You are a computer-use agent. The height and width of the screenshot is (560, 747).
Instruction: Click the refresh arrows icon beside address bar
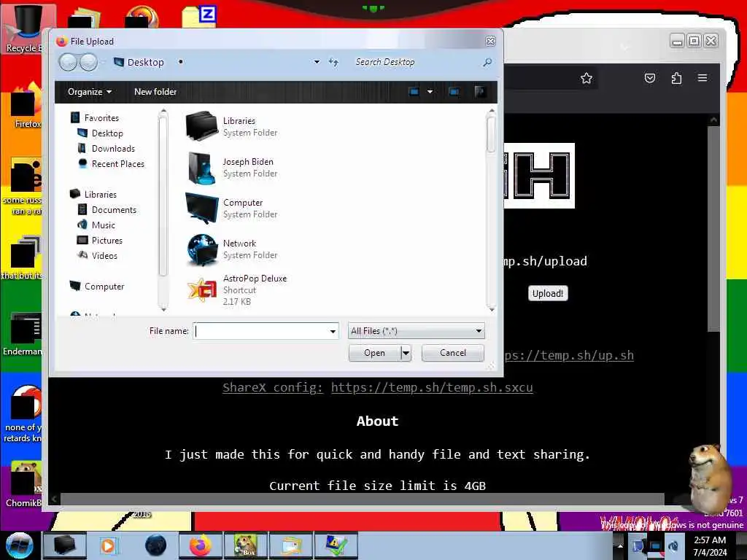pos(333,63)
